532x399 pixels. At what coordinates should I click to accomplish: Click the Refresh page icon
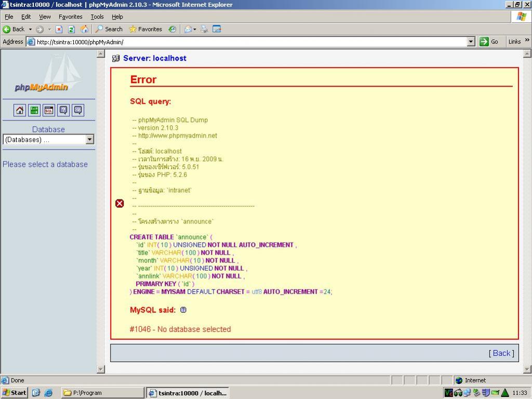coord(71,29)
